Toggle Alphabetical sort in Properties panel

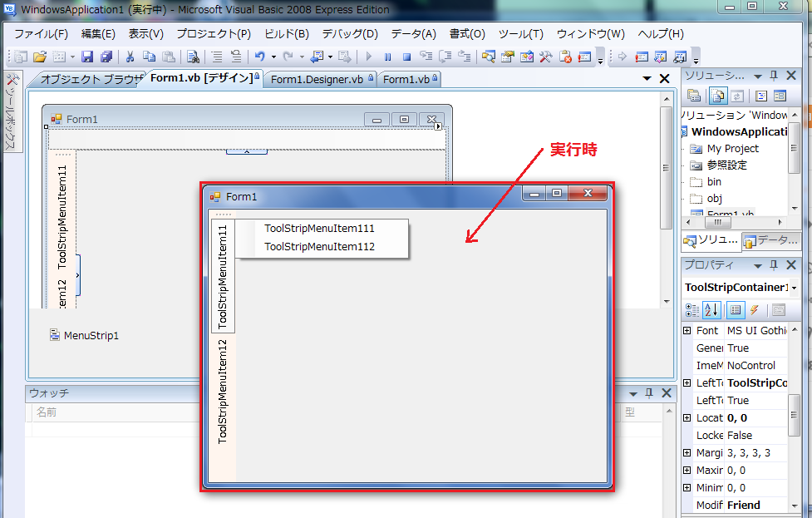(711, 310)
